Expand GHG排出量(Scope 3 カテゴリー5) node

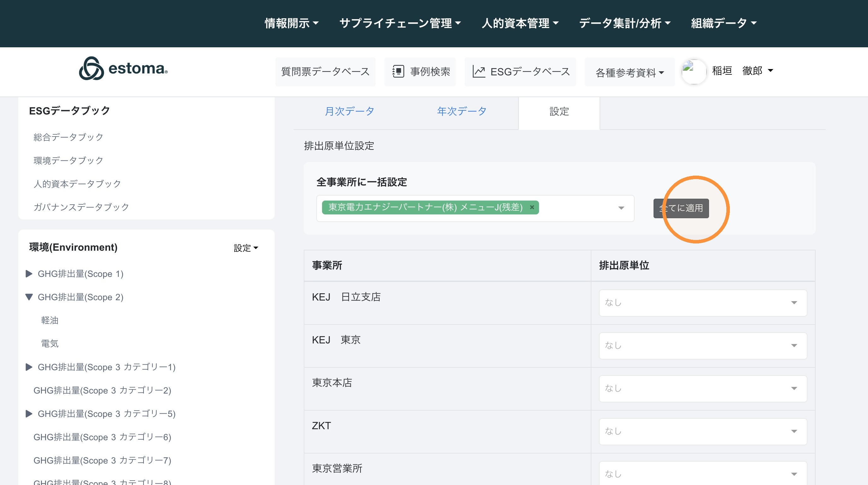29,413
